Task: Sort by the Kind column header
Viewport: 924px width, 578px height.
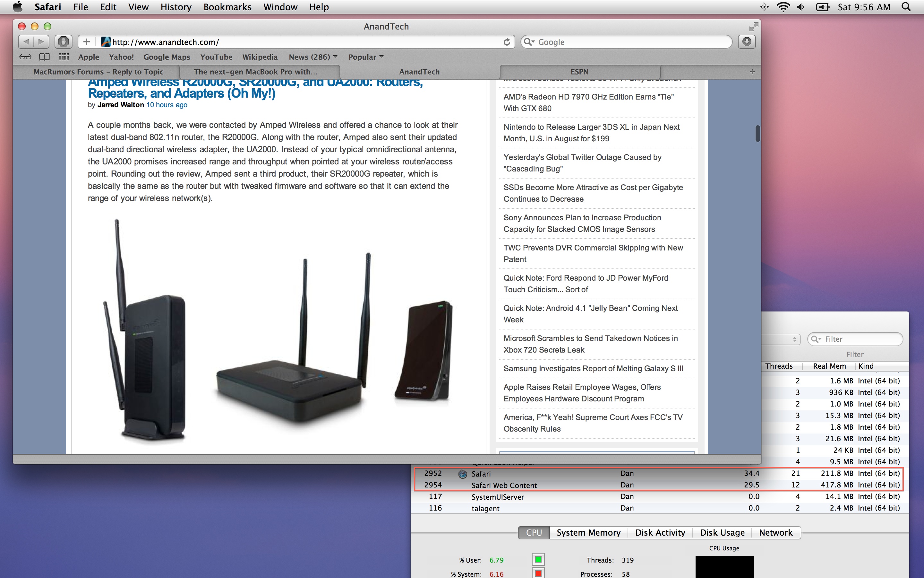Action: (882, 366)
